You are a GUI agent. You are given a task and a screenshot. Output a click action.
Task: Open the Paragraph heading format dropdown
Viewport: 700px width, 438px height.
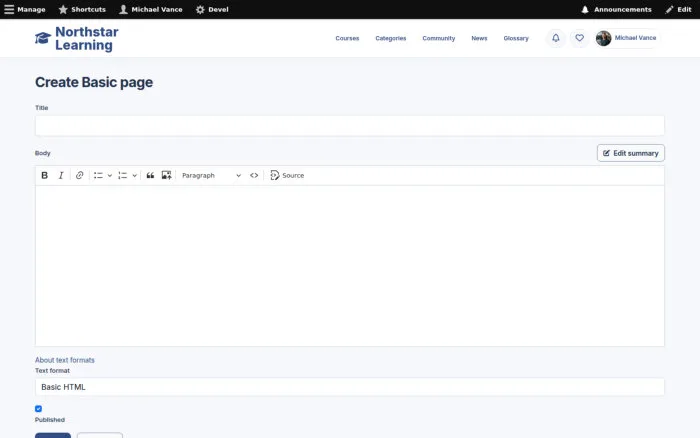(211, 175)
